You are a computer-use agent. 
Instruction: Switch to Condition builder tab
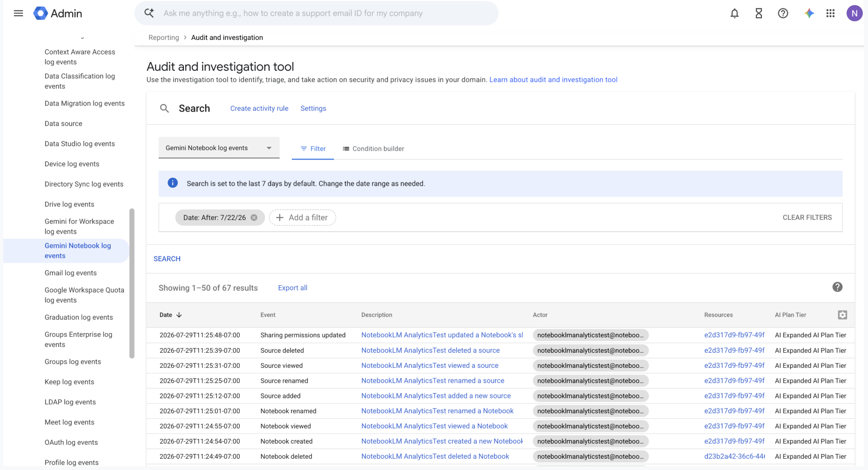(x=373, y=149)
